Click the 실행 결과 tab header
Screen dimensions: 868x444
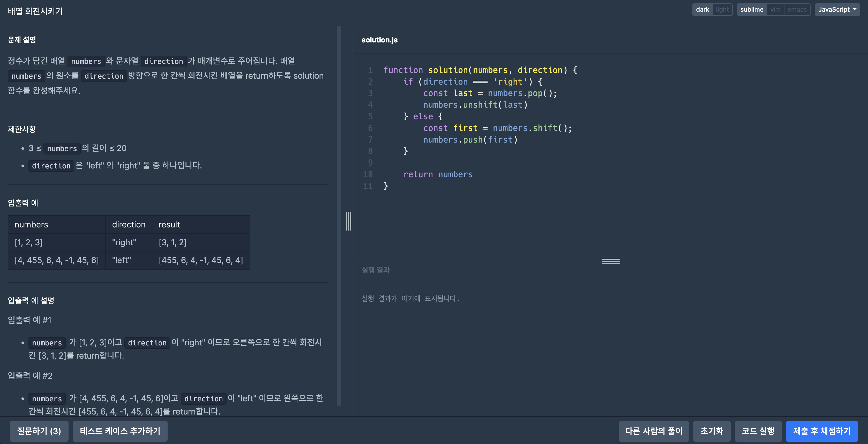tap(375, 270)
